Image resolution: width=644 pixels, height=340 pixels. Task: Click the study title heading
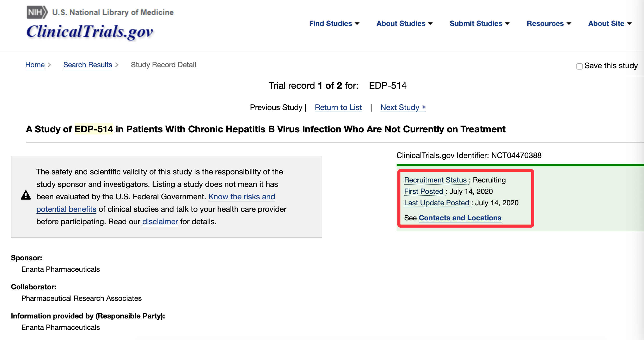pos(266,129)
